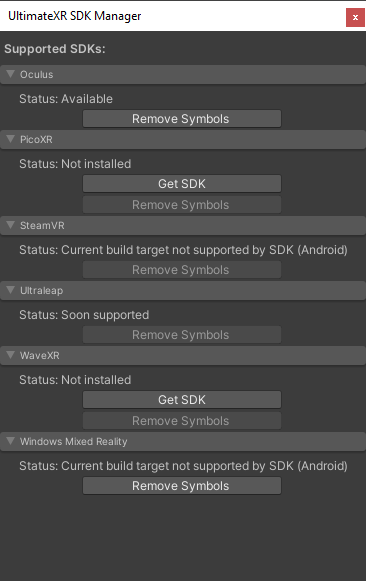This screenshot has height=581, width=366.
Task: Select the PicoXR header label
Action: [x=36, y=139]
